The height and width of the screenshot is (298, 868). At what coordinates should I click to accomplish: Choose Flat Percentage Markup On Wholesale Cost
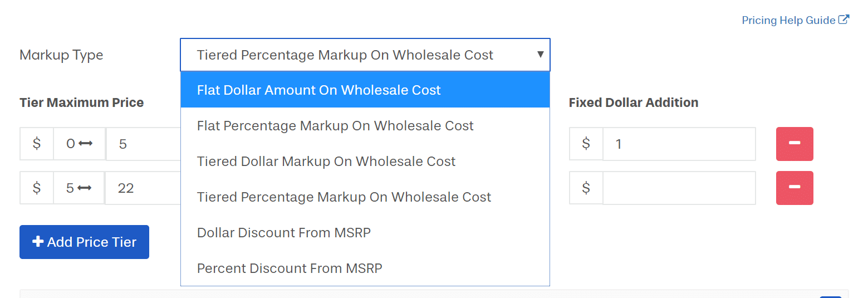click(x=335, y=126)
